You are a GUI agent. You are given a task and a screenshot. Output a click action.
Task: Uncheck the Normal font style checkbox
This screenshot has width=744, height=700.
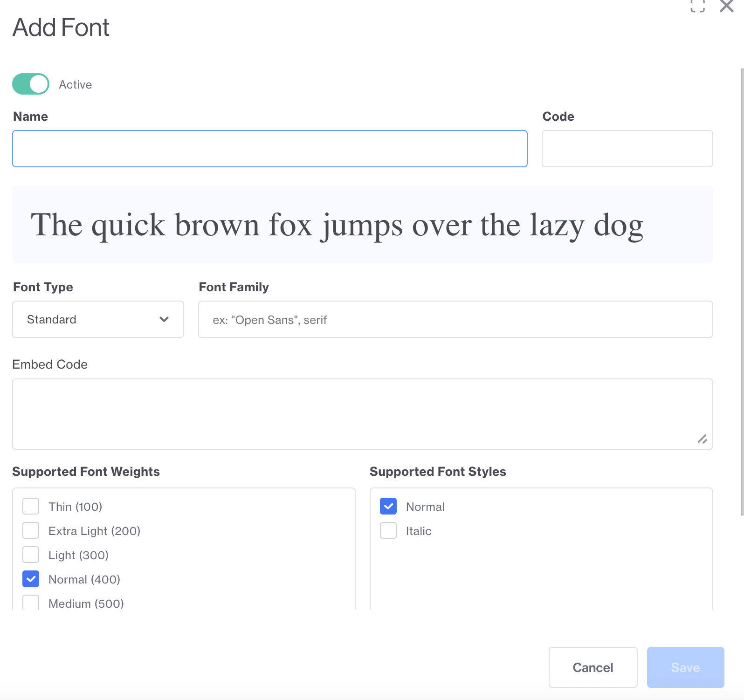(388, 506)
